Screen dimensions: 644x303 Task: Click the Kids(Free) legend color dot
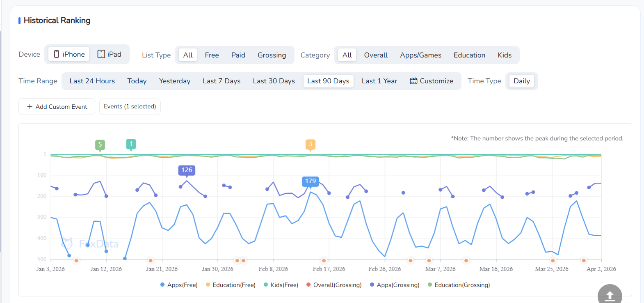pyautogui.click(x=266, y=285)
